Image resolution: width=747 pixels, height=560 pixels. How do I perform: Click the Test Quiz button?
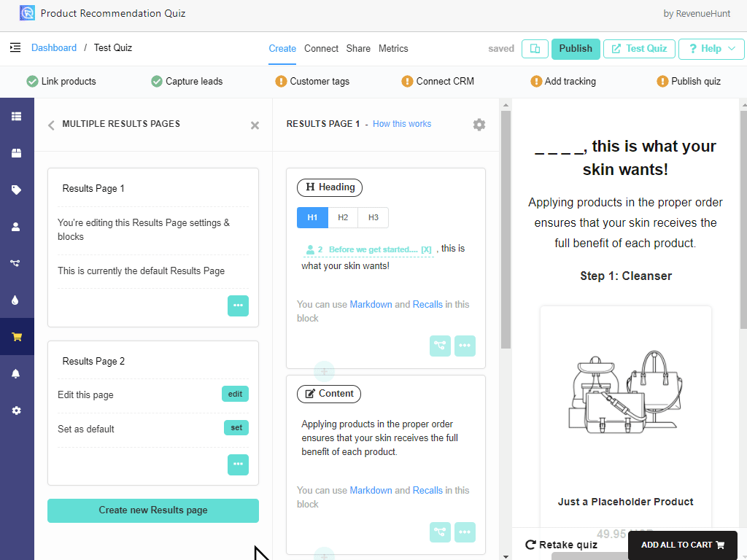click(639, 49)
